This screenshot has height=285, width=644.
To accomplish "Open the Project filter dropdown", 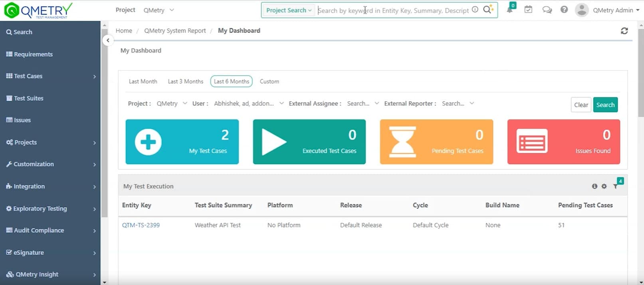I will pos(172,103).
